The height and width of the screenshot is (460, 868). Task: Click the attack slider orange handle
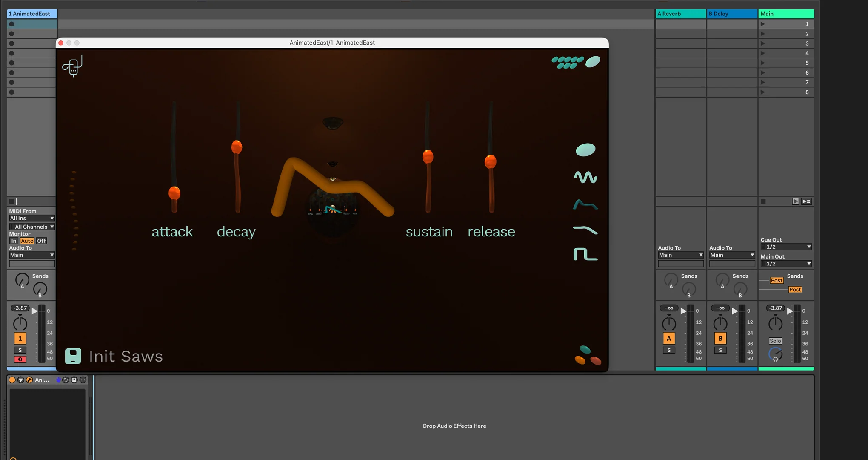[174, 193]
